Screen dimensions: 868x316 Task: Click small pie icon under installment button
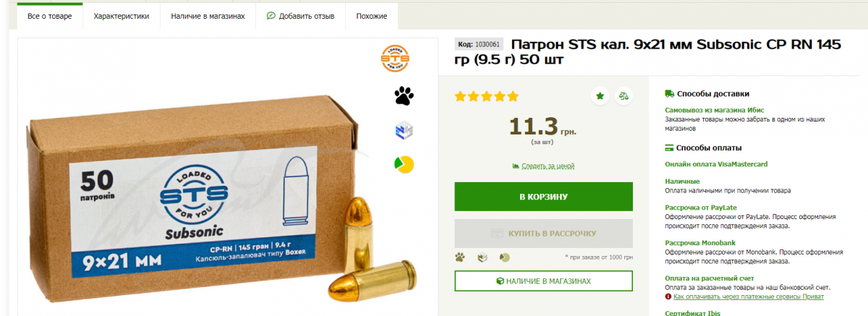click(x=505, y=257)
